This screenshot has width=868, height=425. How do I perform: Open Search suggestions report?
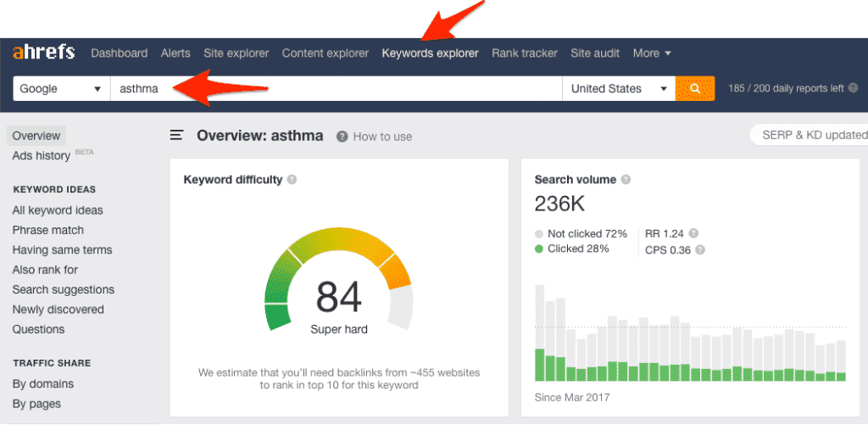pyautogui.click(x=63, y=290)
